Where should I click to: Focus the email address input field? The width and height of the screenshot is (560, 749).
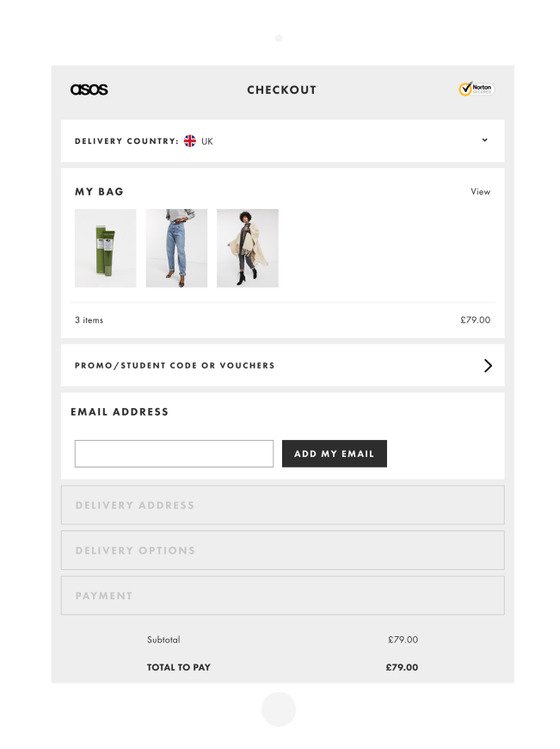click(175, 454)
